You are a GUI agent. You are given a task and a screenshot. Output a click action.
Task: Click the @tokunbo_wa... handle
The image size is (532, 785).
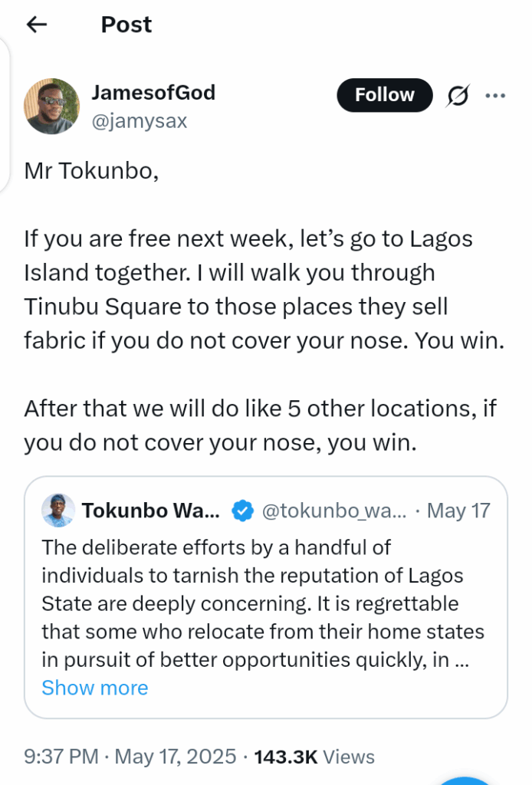336,511
